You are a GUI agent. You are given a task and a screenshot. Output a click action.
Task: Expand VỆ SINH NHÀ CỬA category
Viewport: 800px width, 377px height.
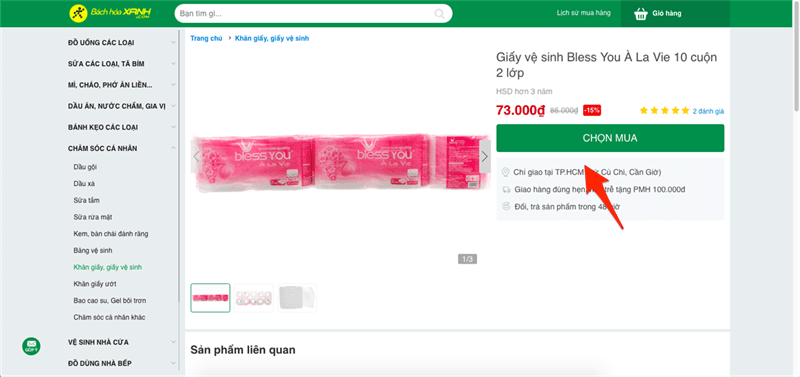173,342
